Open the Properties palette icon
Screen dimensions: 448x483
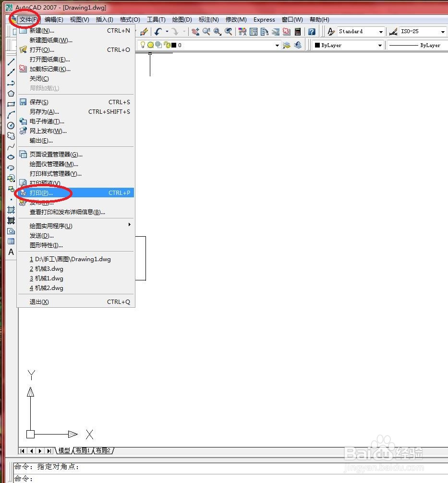(242, 31)
